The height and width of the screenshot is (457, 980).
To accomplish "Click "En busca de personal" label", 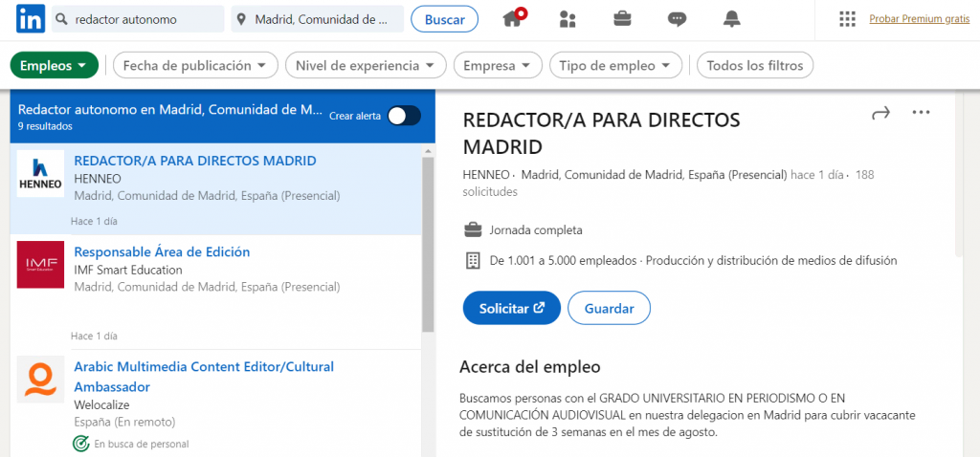I will pyautogui.click(x=142, y=445).
